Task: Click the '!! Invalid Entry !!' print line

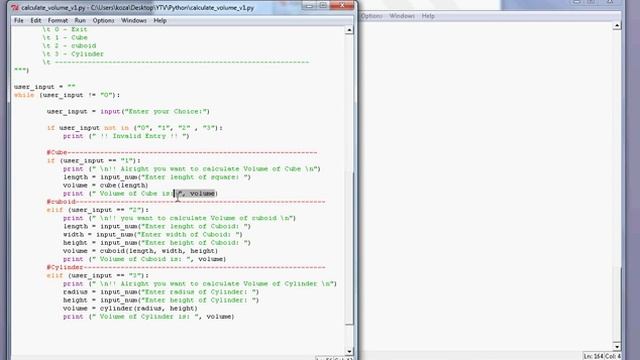Action: pyautogui.click(x=126, y=136)
